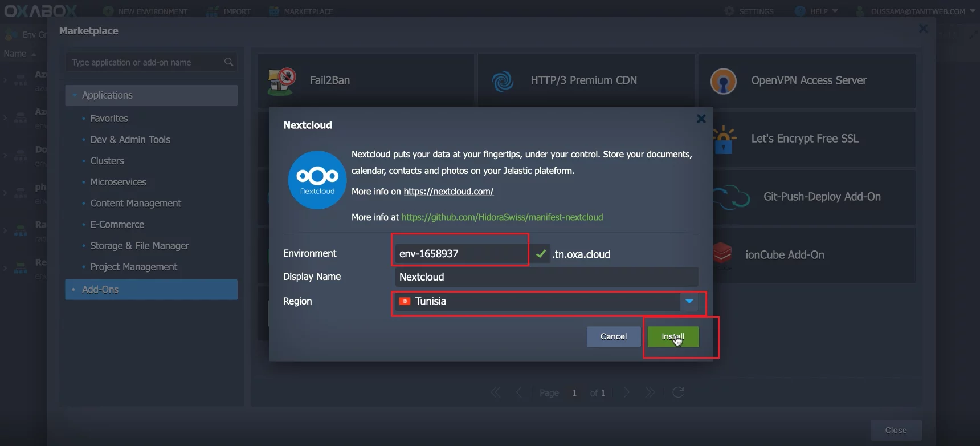
Task: Close the Marketplace window with X
Action: click(x=923, y=29)
